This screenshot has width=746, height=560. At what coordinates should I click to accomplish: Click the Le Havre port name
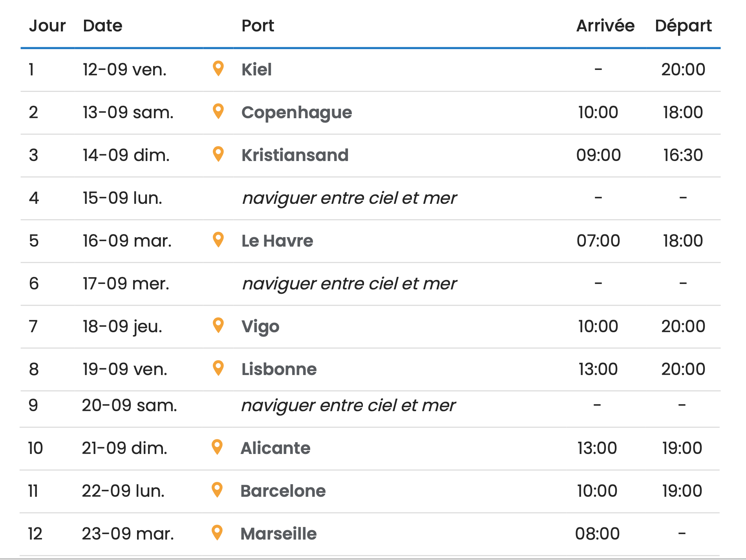point(277,241)
